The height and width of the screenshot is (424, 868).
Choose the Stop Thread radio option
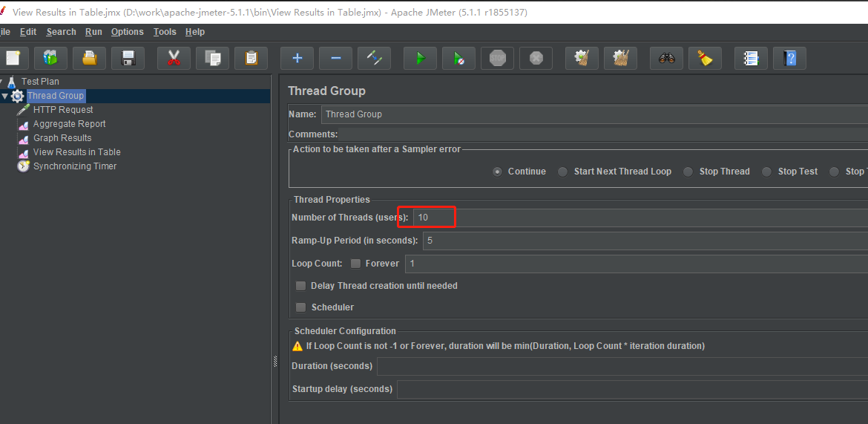click(x=688, y=172)
